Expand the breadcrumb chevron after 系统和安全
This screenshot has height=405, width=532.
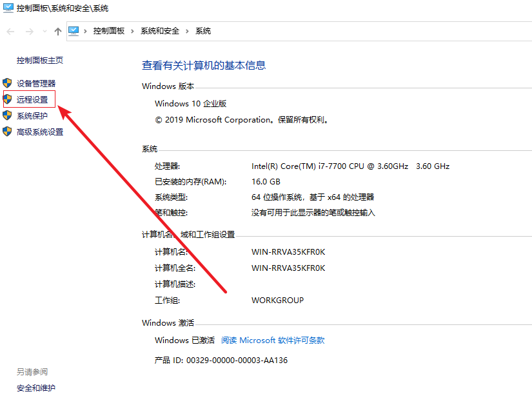coord(188,31)
